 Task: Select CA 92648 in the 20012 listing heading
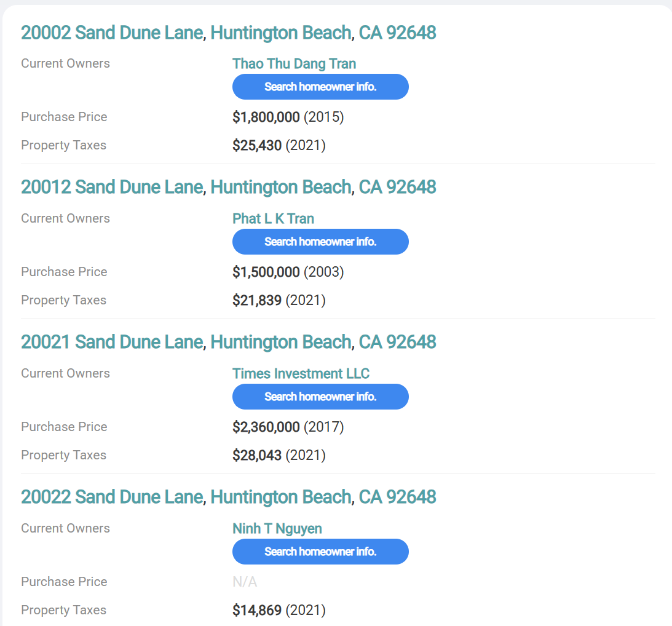397,188
